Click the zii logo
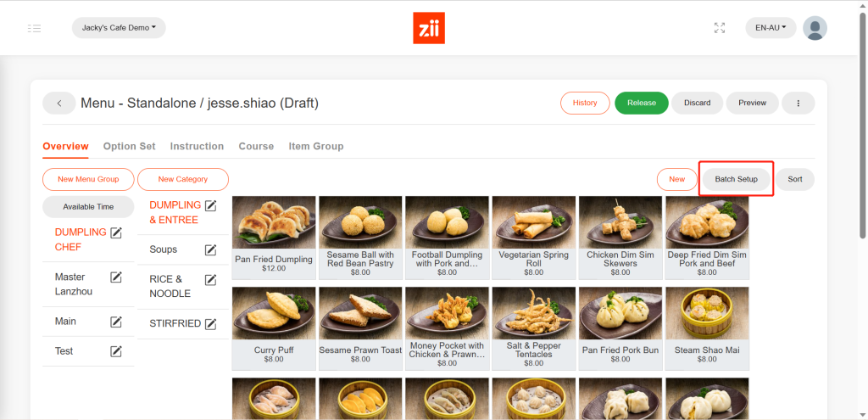 [x=428, y=28]
